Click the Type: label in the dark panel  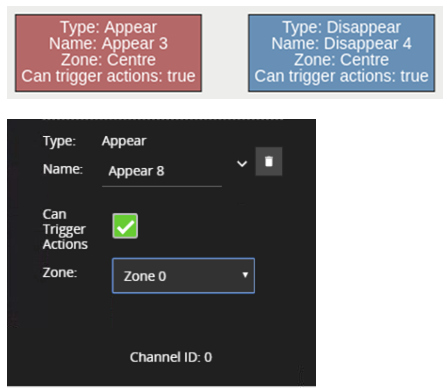(x=59, y=141)
